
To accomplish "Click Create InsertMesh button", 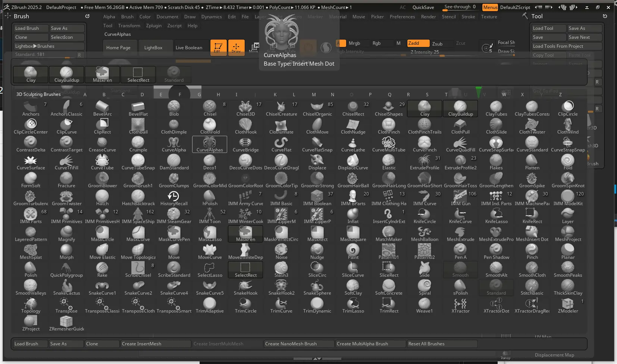I will click(x=156, y=344).
